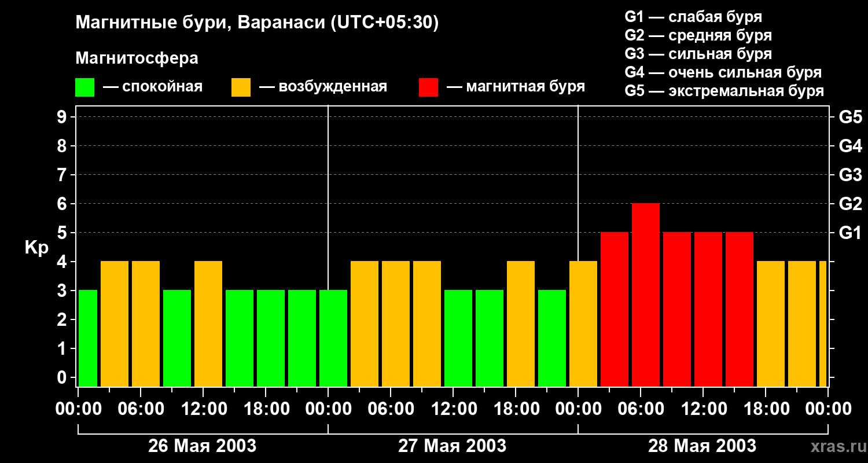Click the '1' value on the Kp axis
The width and height of the screenshot is (868, 463).
pyautogui.click(x=62, y=348)
